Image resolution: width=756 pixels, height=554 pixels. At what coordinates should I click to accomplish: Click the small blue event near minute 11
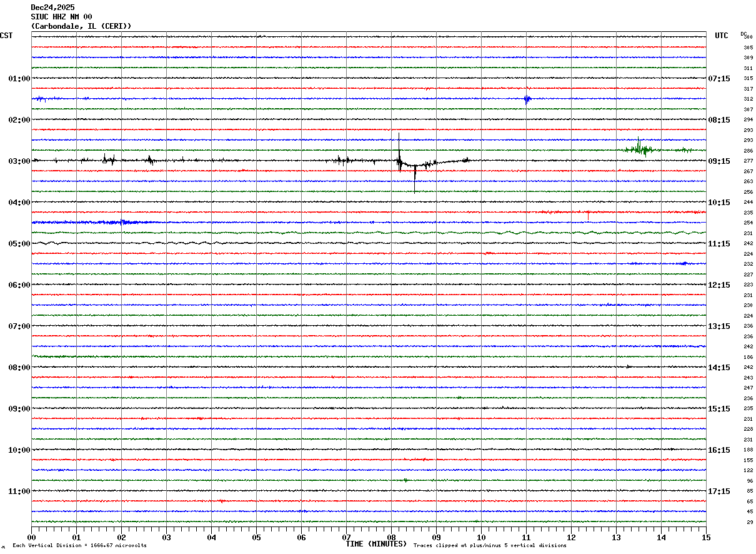(527, 99)
